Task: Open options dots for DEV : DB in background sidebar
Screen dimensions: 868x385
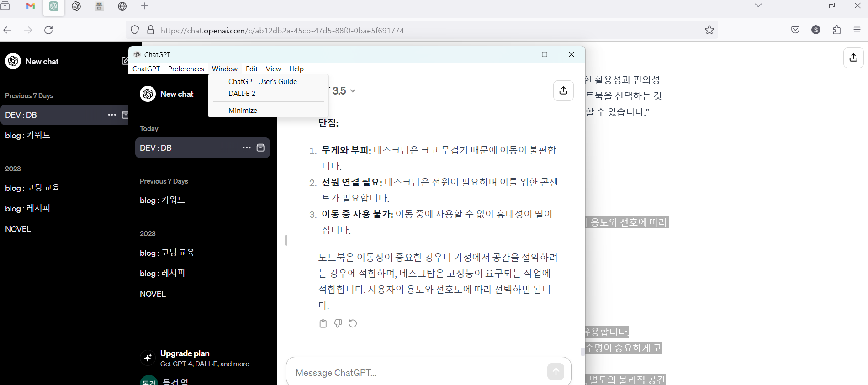Action: click(x=112, y=115)
